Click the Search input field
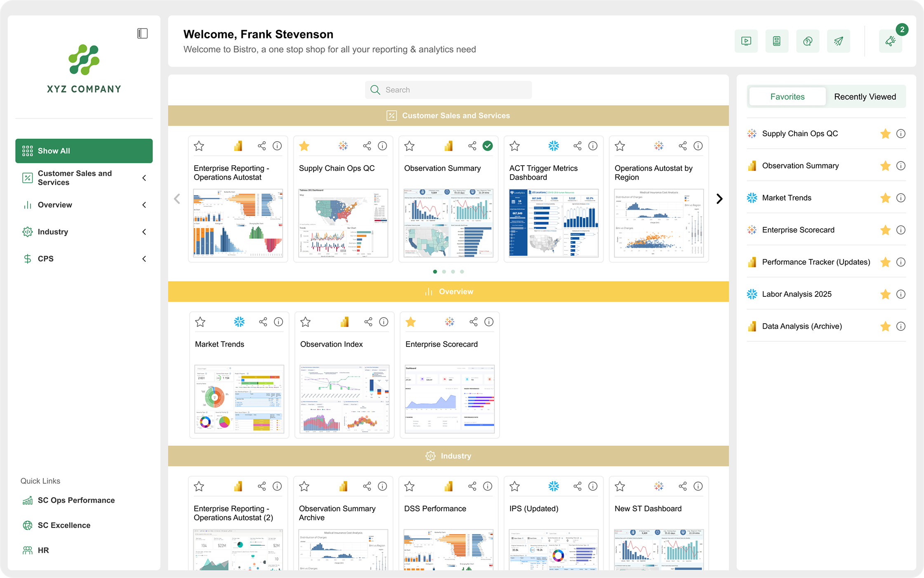This screenshot has width=924, height=578. tap(448, 90)
